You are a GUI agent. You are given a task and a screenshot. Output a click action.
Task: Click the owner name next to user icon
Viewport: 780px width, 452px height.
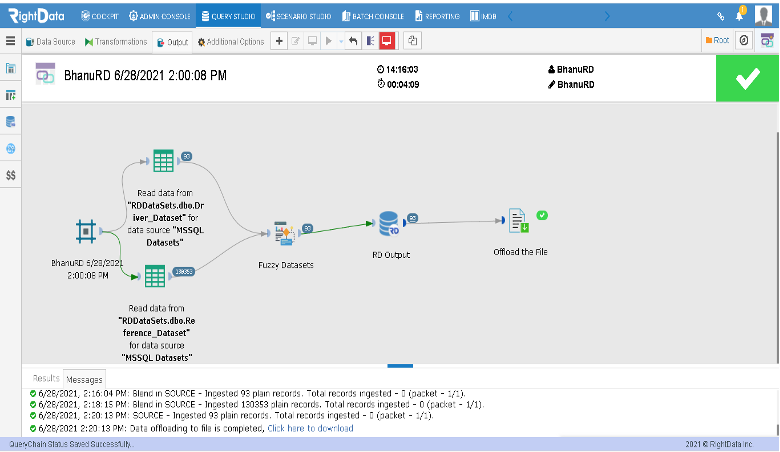575,70
